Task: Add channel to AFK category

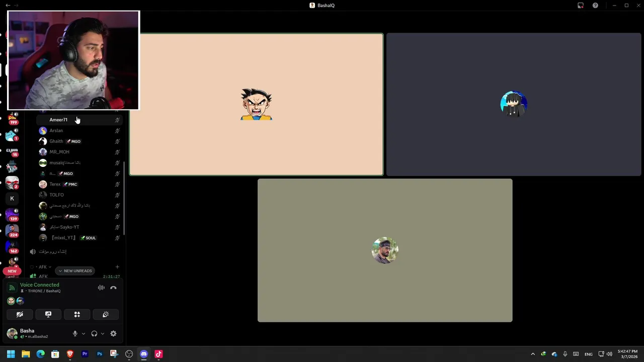Action: pos(117,267)
